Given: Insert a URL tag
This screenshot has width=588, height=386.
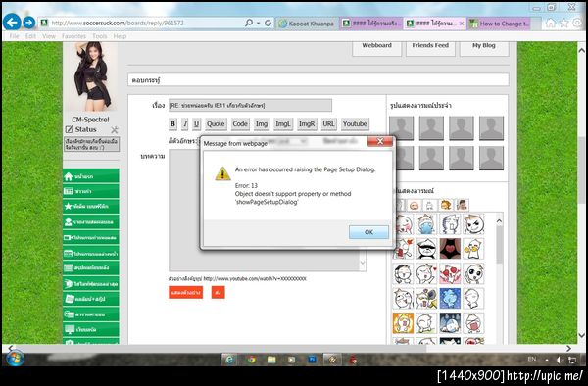Looking at the screenshot, I should 328,123.
